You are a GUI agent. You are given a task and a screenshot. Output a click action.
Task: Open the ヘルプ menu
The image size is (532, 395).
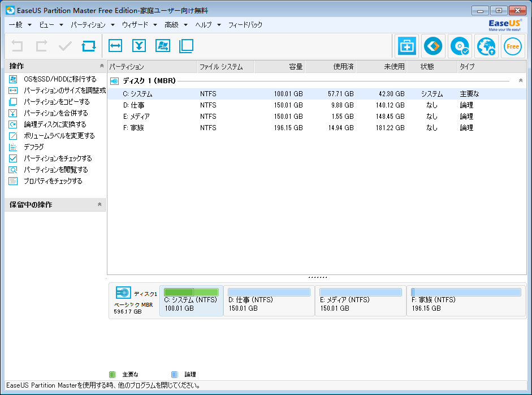click(204, 25)
